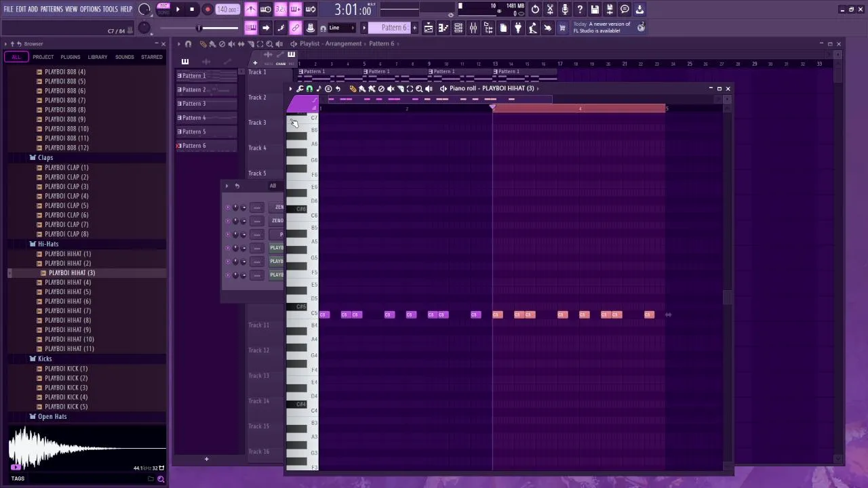Click the audio editor scissors icon
The image size is (868, 488).
550,9
